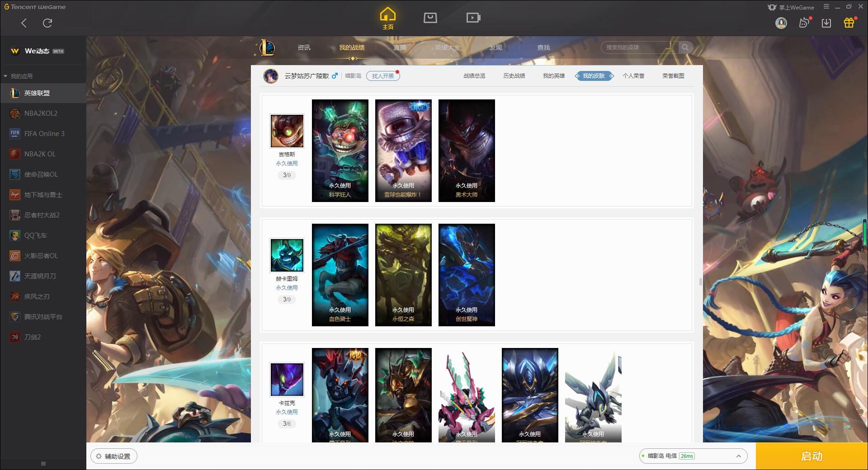The width and height of the screenshot is (868, 470).
Task: Open the 查找 navigation tab
Action: (x=543, y=47)
